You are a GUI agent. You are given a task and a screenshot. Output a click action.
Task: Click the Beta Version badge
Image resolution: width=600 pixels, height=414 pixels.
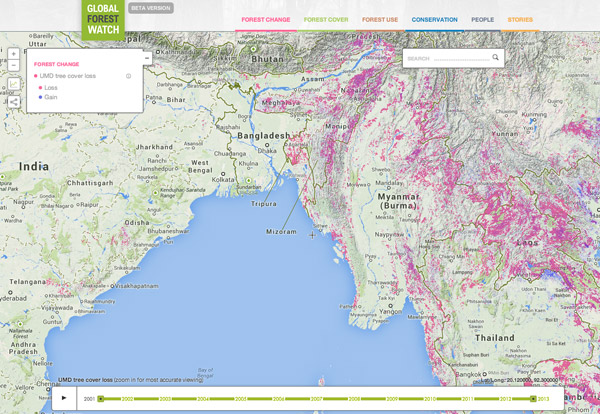[151, 8]
